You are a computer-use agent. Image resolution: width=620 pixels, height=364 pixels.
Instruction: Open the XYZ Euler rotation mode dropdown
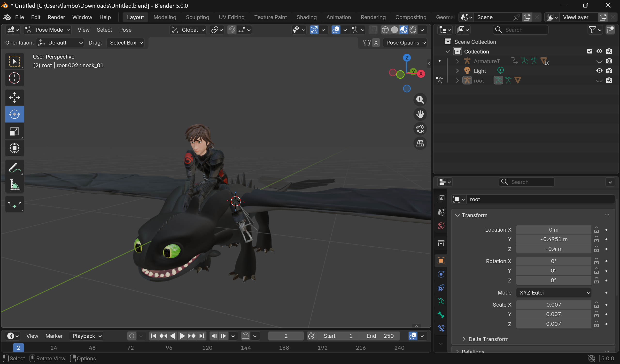coord(554,292)
